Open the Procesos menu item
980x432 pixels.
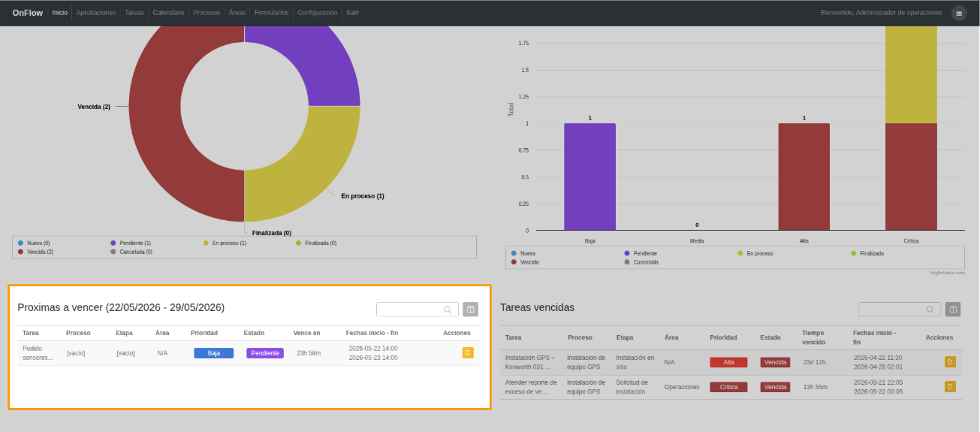[x=207, y=13]
